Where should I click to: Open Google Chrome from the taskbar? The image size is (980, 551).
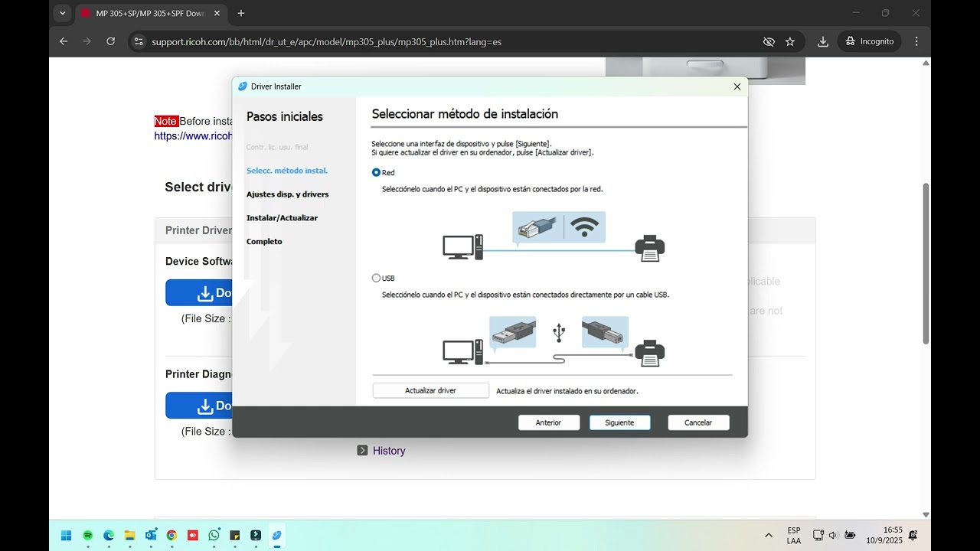pos(171,535)
